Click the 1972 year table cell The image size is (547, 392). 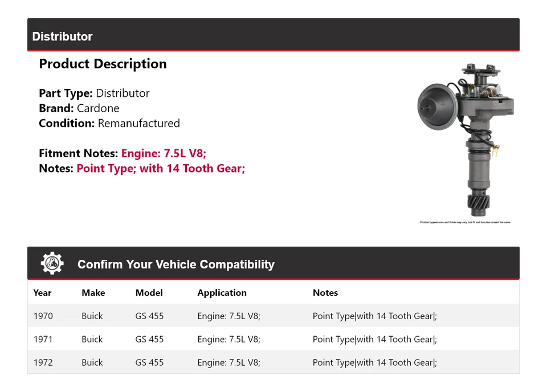click(43, 363)
